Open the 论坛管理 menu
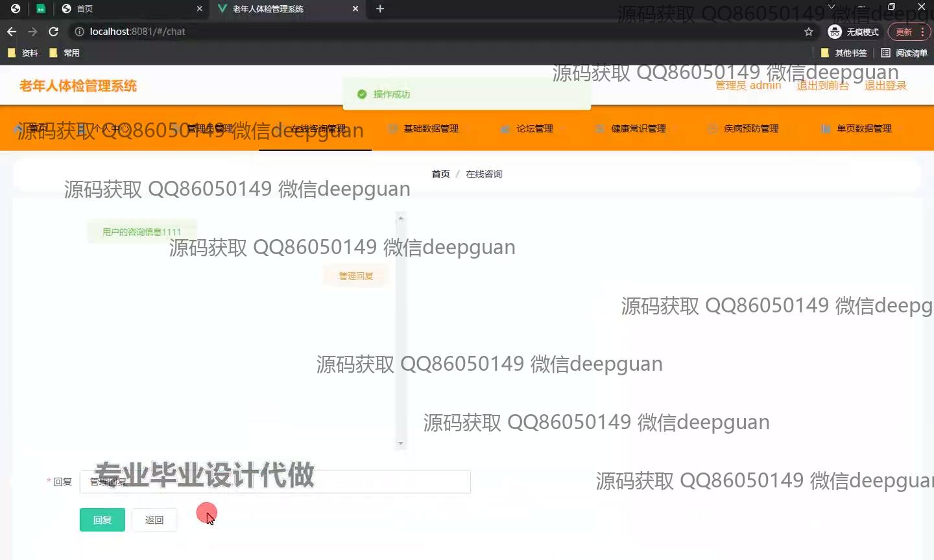The height and width of the screenshot is (560, 934). coord(534,128)
